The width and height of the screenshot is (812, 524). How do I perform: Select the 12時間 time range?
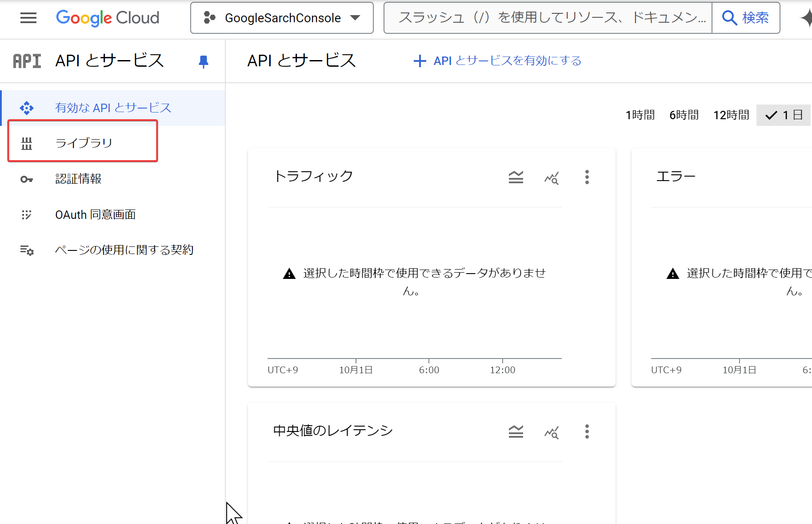[731, 115]
